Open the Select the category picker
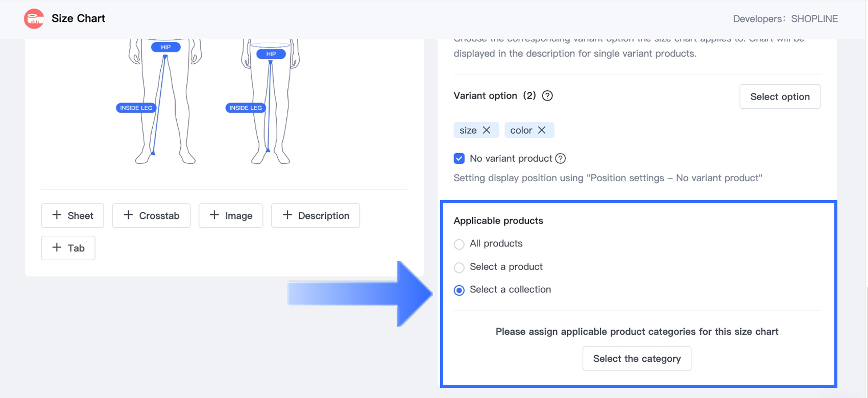 click(637, 359)
